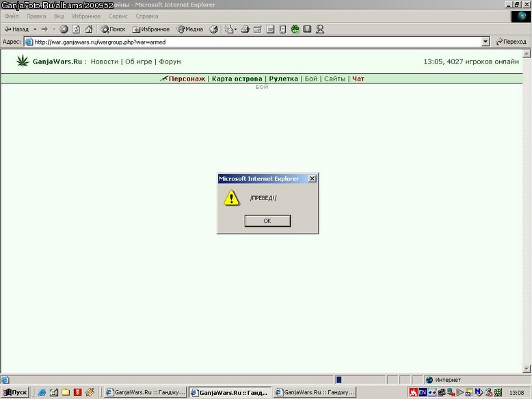Image resolution: width=532 pixels, height=399 pixels.
Task: Open the Рулетка link
Action: pyautogui.click(x=283, y=79)
